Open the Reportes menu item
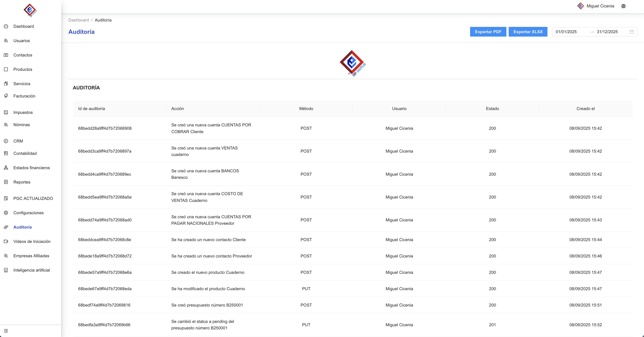The width and height of the screenshot is (644, 337). (x=22, y=182)
